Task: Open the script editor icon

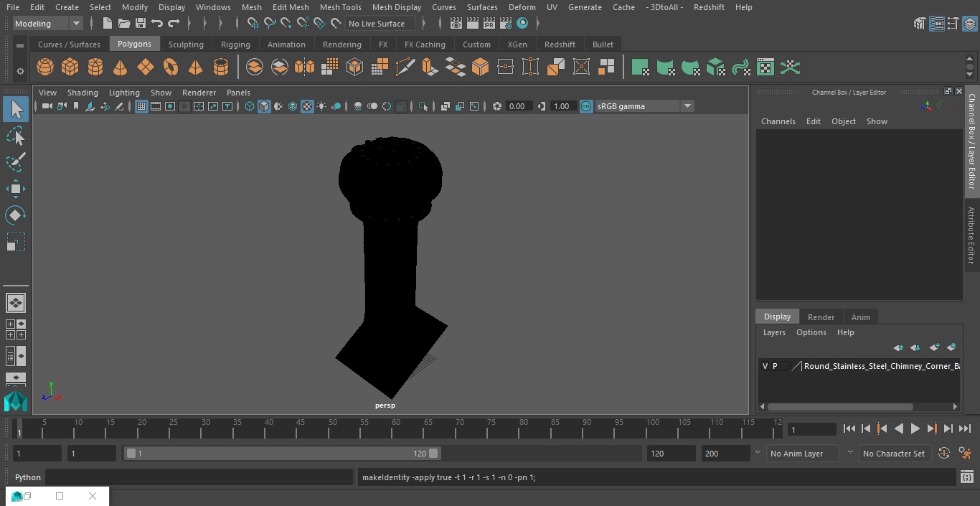Action: (x=966, y=477)
